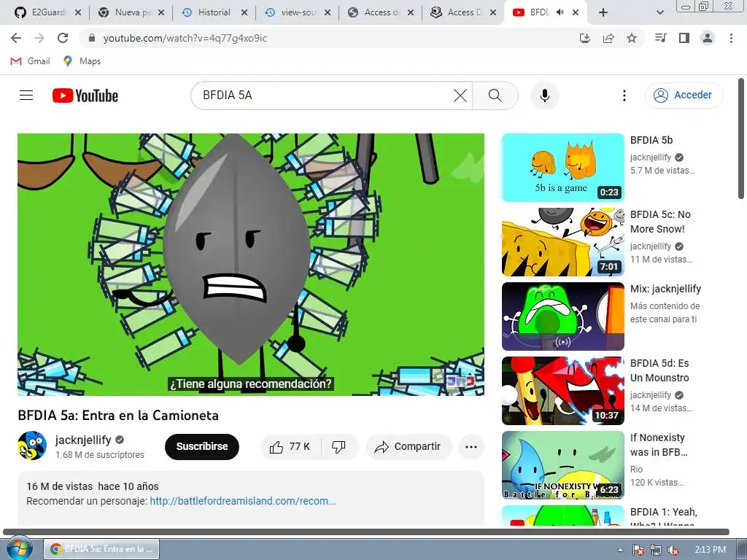
Task: Open jacknjellify channel avatar
Action: [32, 446]
